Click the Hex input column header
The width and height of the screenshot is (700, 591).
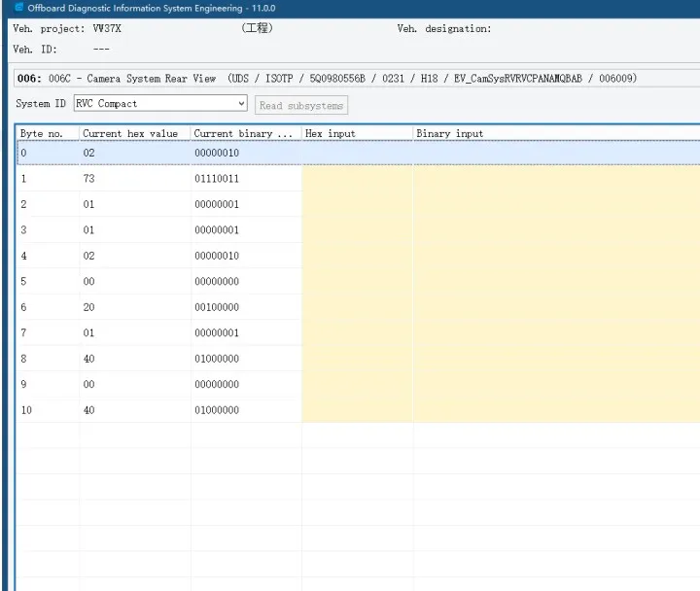(x=357, y=133)
